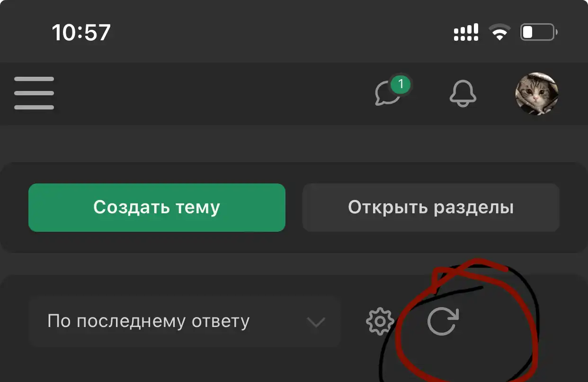Viewport: 588px width, 382px height.
Task: Tap the Wi-Fi status icon
Action: click(499, 33)
